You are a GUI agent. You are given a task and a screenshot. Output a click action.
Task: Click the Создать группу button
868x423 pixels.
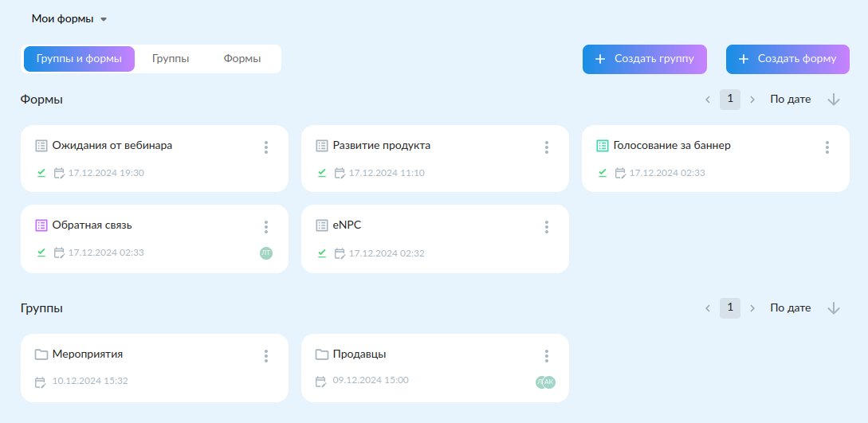click(x=644, y=59)
